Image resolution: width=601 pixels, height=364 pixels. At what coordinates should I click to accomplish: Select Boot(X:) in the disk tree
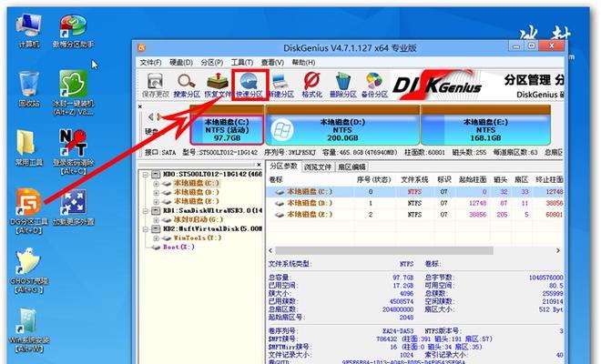click(x=178, y=248)
